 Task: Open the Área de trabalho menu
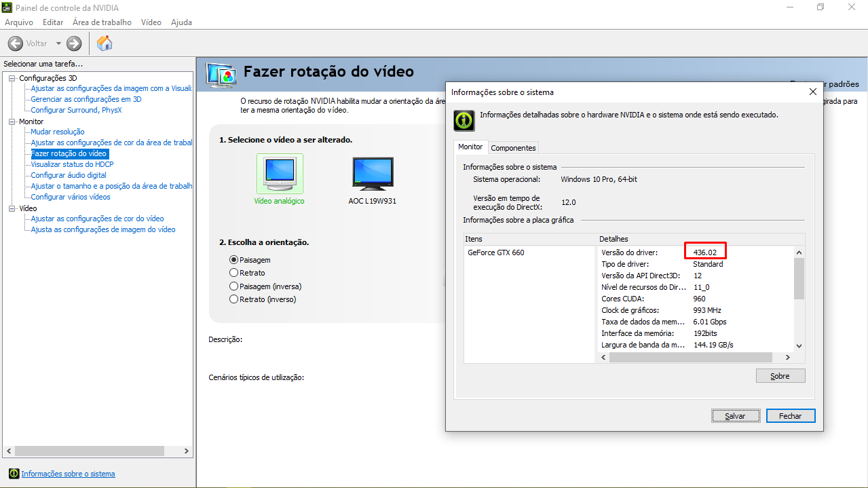click(102, 22)
